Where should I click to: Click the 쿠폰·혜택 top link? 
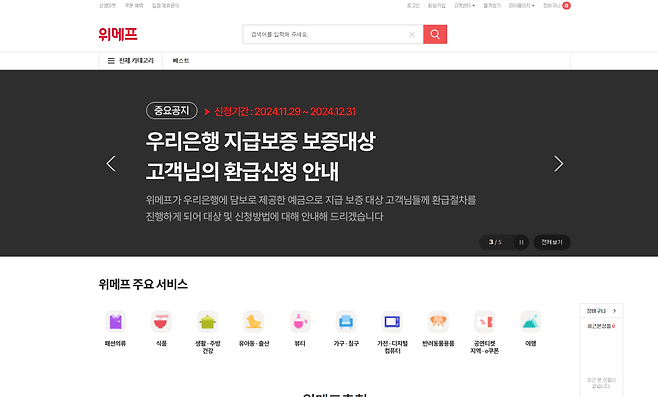(x=134, y=5)
